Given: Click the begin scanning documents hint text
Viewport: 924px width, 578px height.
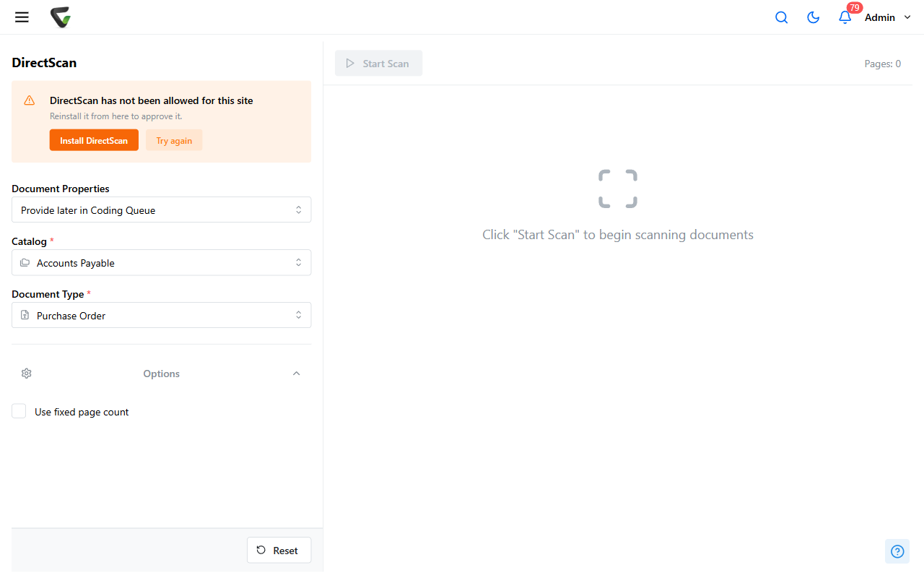Looking at the screenshot, I should tap(618, 235).
